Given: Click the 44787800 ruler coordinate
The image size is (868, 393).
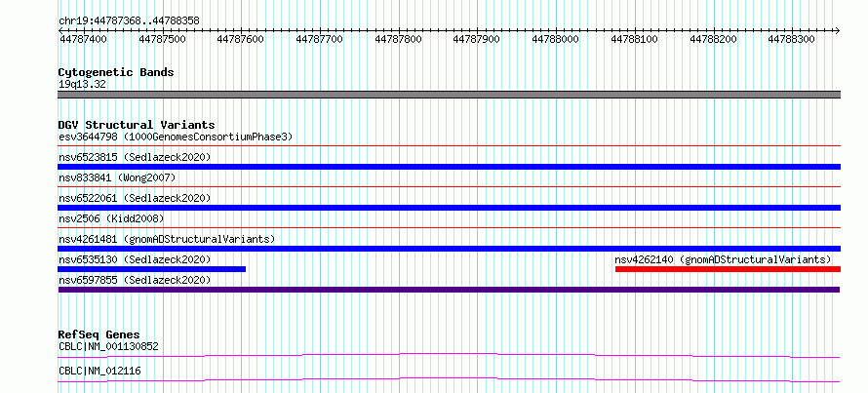Looking at the screenshot, I should (399, 39).
